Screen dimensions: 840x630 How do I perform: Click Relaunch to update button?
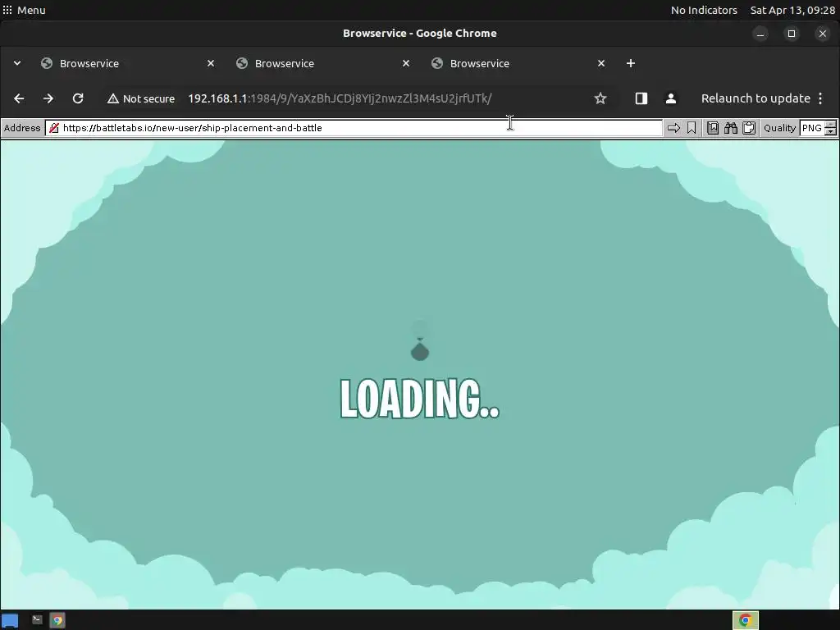[756, 98]
